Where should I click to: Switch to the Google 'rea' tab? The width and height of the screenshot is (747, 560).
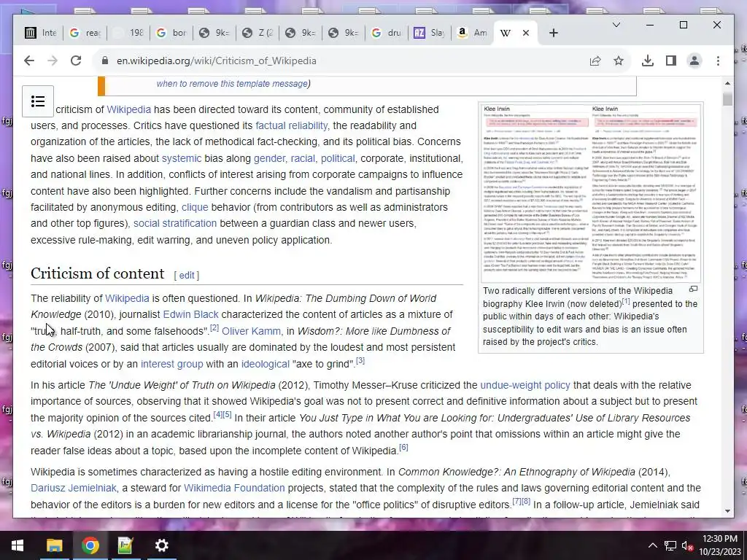pyautogui.click(x=85, y=33)
